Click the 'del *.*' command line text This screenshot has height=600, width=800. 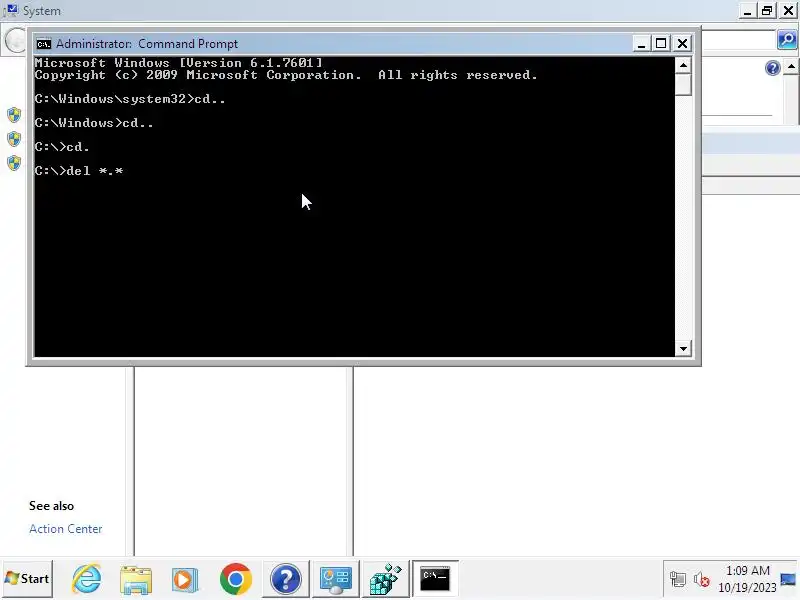[95, 171]
